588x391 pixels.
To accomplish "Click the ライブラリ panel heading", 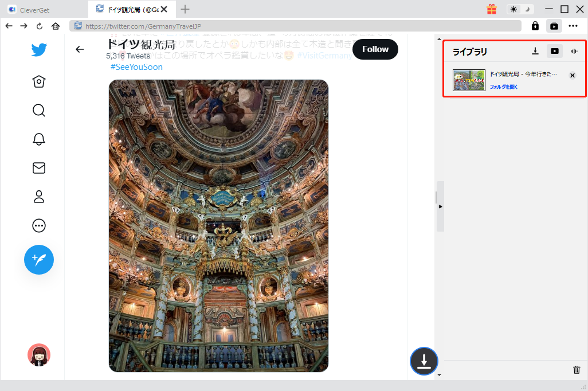I will [x=470, y=52].
